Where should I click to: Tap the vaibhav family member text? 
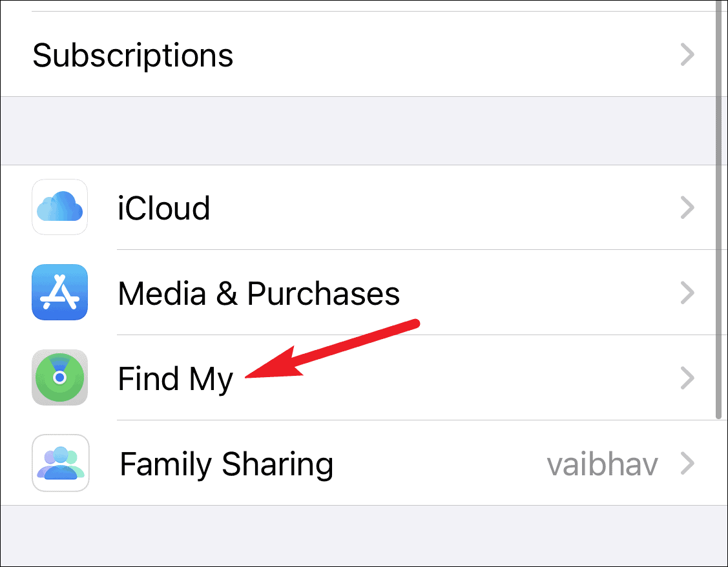pyautogui.click(x=602, y=465)
